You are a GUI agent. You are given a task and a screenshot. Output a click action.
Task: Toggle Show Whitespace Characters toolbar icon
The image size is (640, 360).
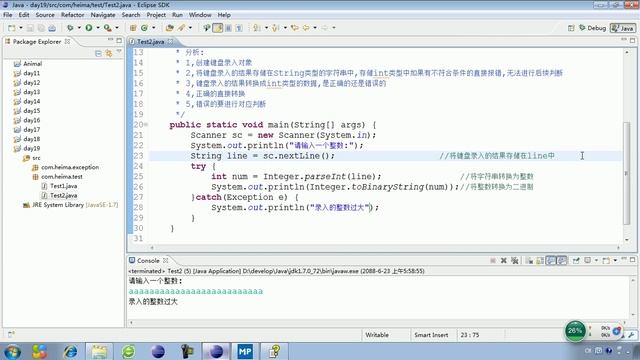pos(239,28)
